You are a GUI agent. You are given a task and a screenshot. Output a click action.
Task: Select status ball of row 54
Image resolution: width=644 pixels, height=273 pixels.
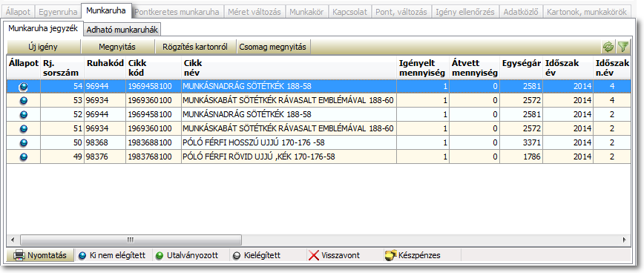tap(24, 86)
